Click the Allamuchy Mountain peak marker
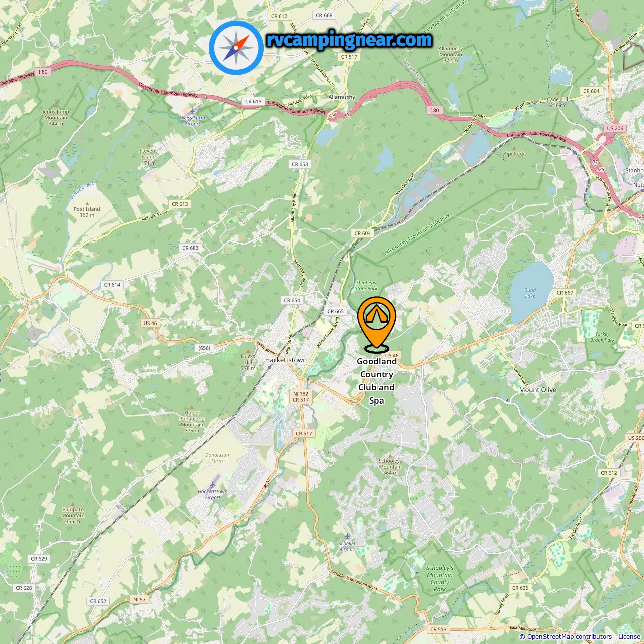This screenshot has width=644, height=644. 451,44
